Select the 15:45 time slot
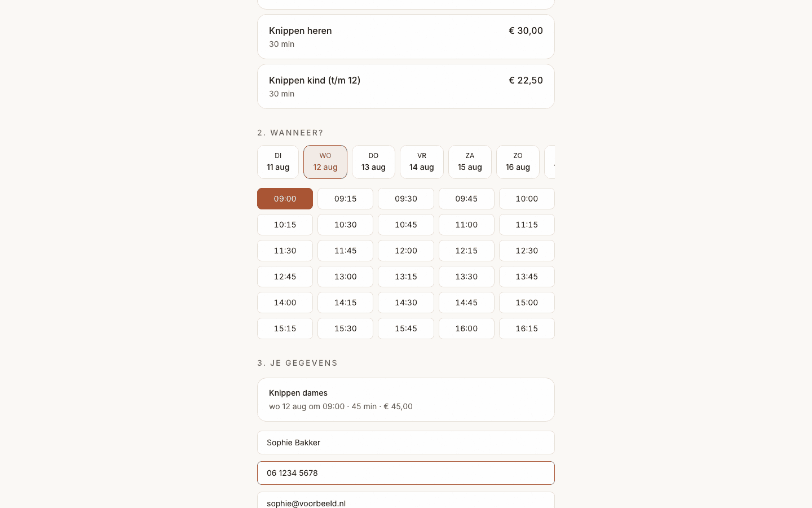 (x=406, y=329)
